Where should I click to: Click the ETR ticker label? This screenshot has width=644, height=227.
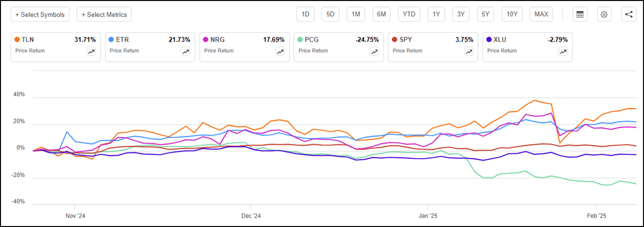click(x=122, y=40)
